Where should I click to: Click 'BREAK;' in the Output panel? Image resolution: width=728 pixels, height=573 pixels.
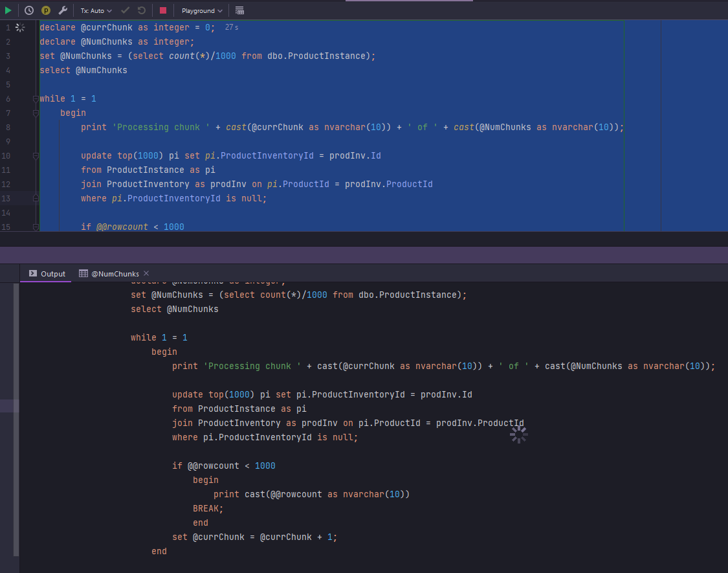coord(208,508)
